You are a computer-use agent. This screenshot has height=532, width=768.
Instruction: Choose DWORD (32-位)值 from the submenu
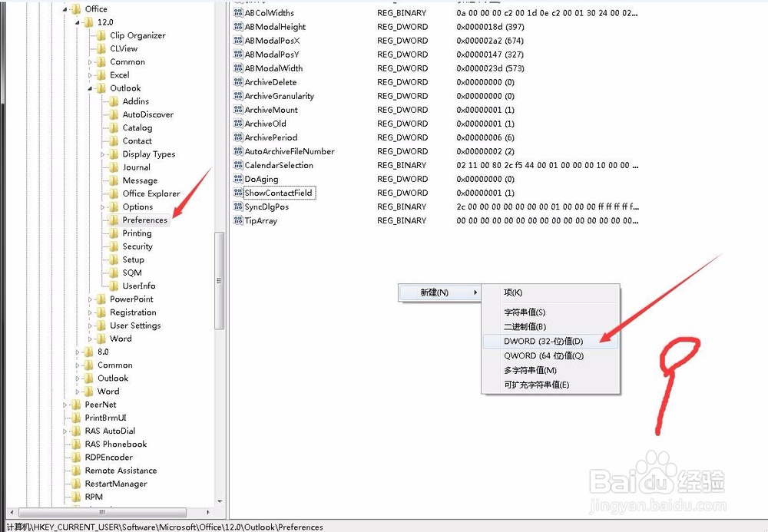(x=543, y=341)
